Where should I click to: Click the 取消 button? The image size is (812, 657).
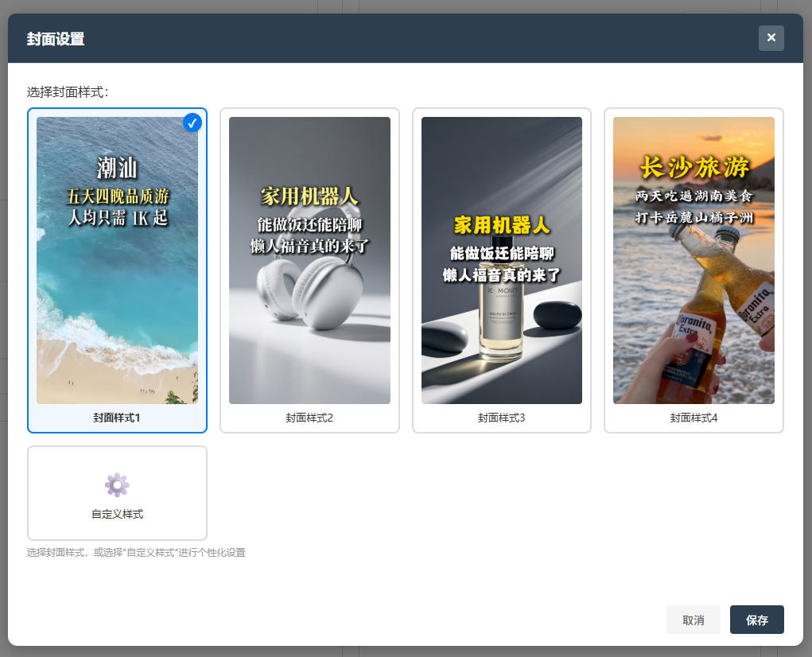pyautogui.click(x=694, y=620)
